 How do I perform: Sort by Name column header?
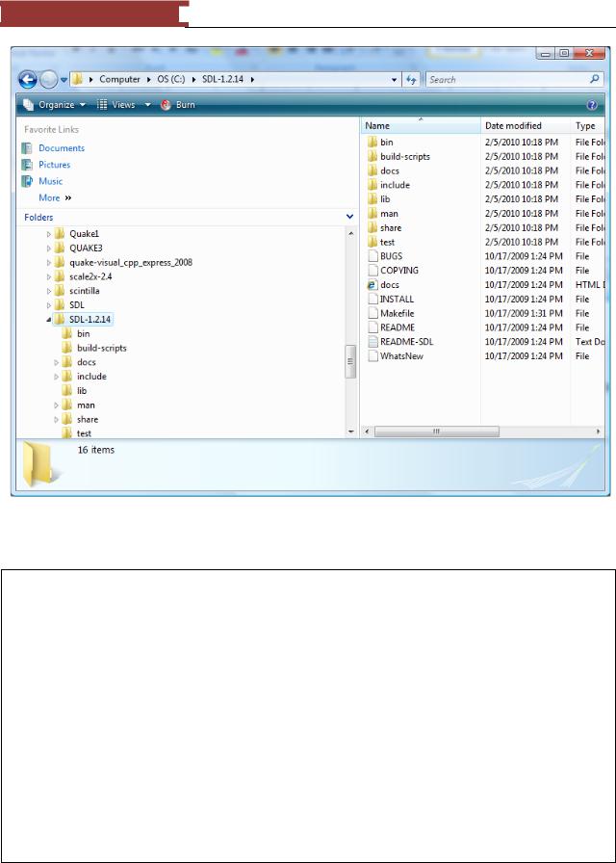(x=421, y=126)
